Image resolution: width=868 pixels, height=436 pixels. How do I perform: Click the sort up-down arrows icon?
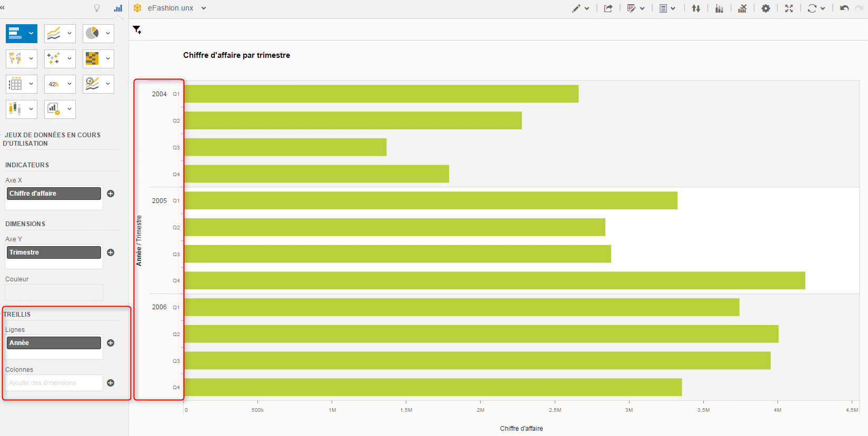[696, 8]
